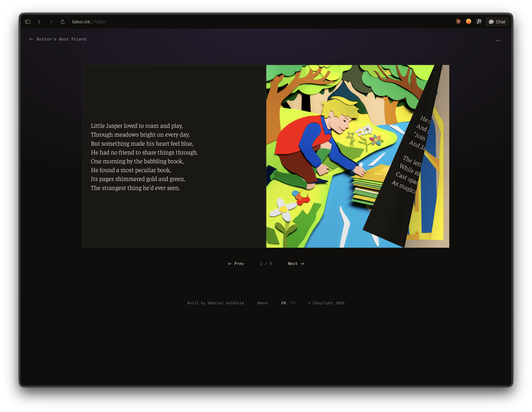Open the three-dot more options menu

(x=498, y=41)
